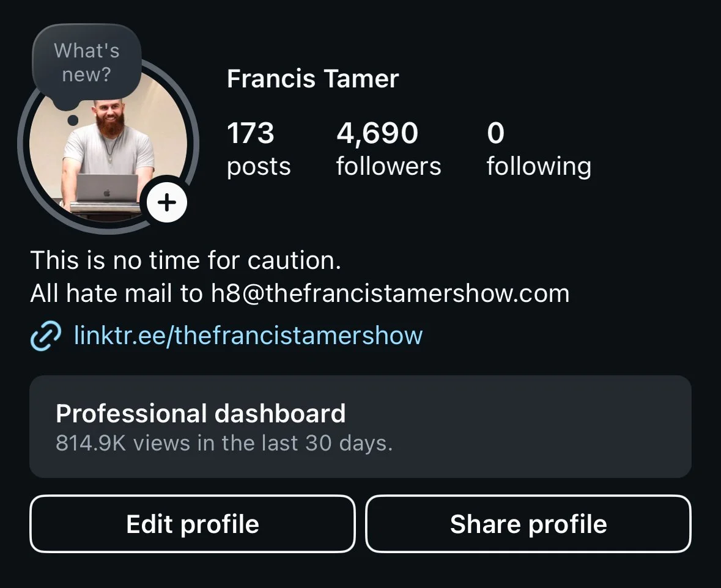Screen dimensions: 721x588
Task: Select the 173 posts count
Action: point(259,149)
